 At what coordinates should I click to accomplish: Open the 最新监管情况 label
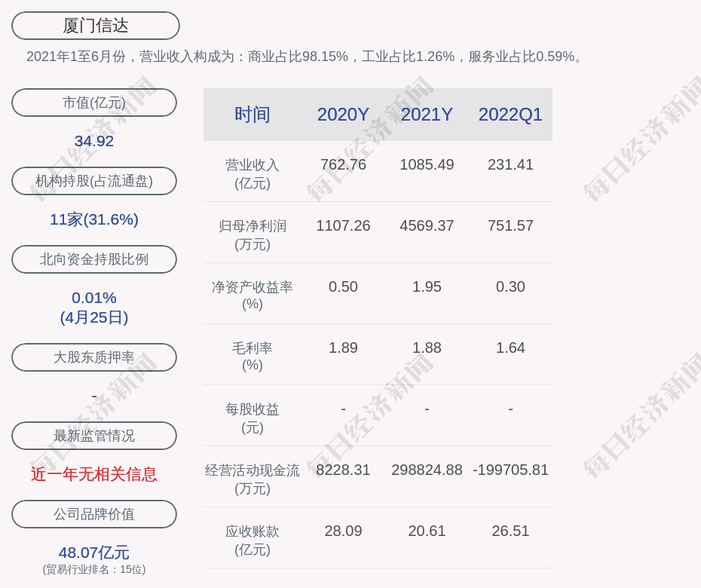[x=94, y=436]
